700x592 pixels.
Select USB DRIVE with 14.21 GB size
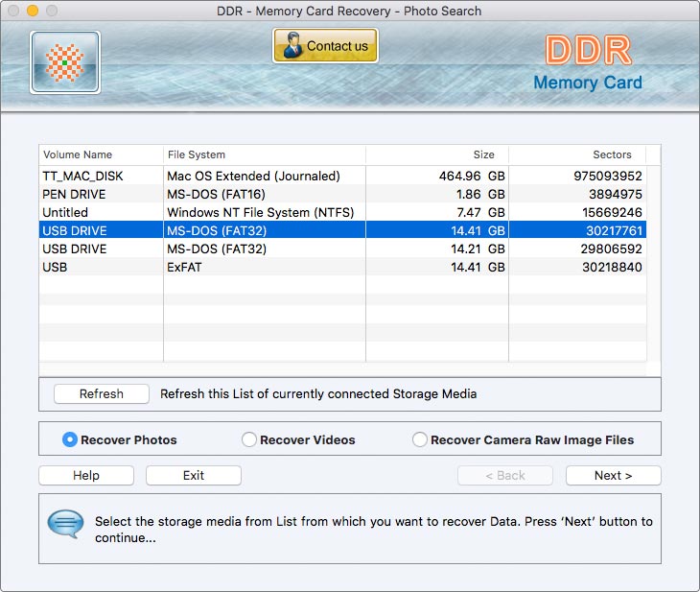341,249
